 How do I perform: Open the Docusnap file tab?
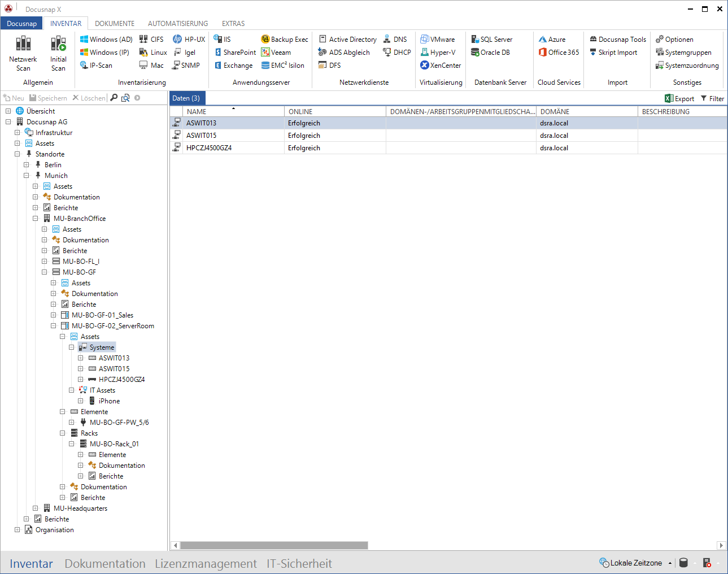click(21, 24)
